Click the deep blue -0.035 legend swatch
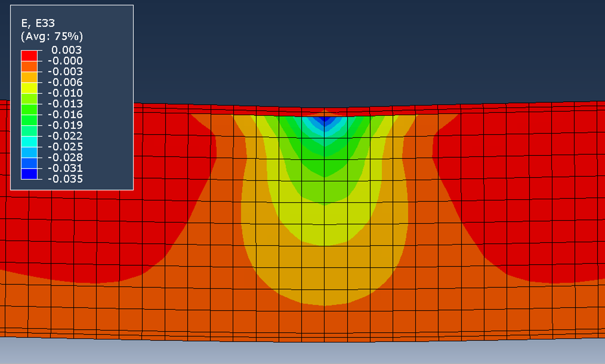The width and height of the screenshot is (605, 364). [x=29, y=174]
